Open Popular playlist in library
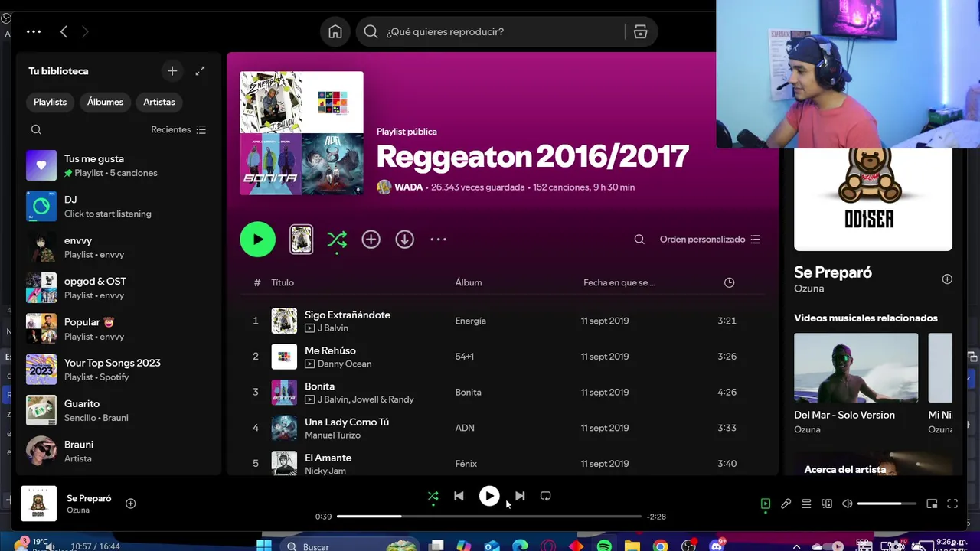 (119, 329)
